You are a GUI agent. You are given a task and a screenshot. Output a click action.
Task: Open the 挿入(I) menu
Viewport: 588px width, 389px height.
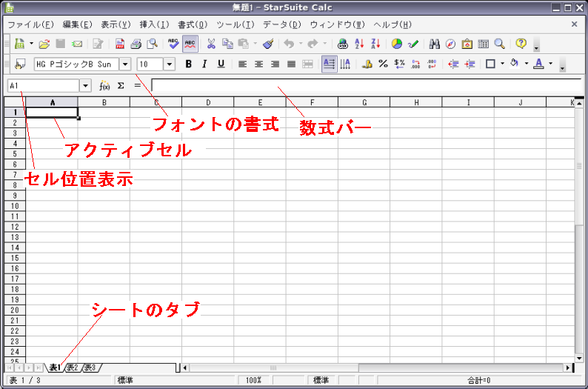point(155,24)
